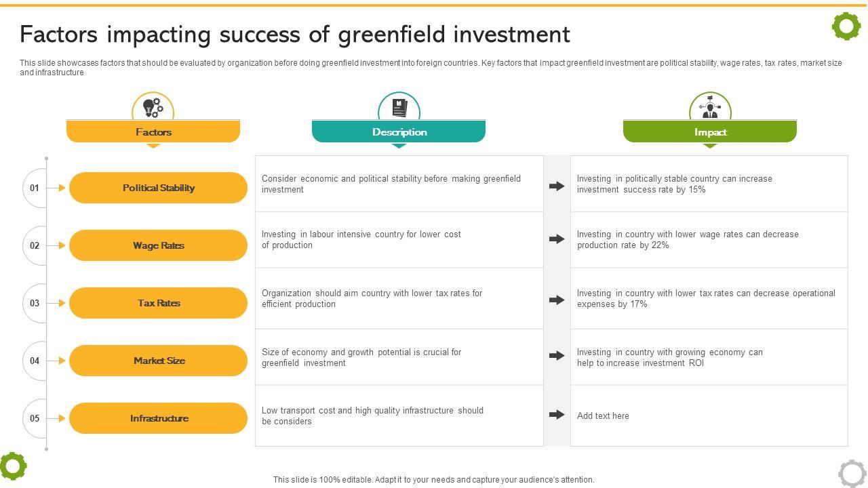
Task: Click the arrow in the Political Stability row
Action: pos(557,186)
